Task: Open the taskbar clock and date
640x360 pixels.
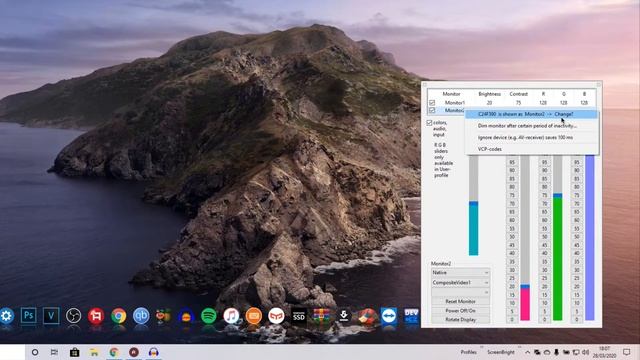Action: [x=604, y=352]
